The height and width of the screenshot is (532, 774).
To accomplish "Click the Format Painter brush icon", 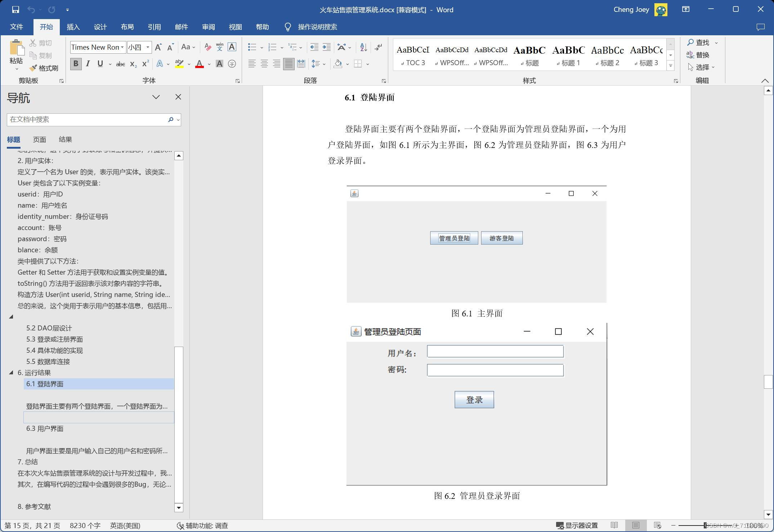I will click(x=33, y=68).
